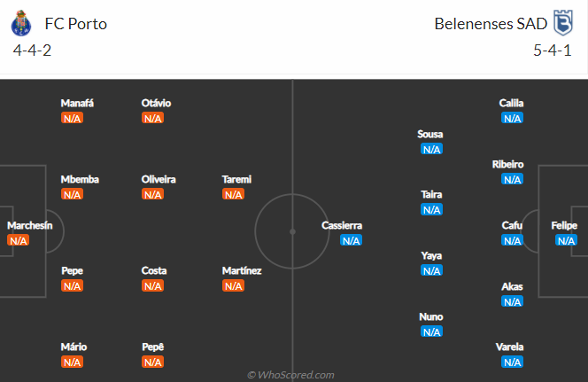Image resolution: width=588 pixels, height=382 pixels.
Task: Open the WhoScored.com watermark link
Action: pyautogui.click(x=290, y=375)
